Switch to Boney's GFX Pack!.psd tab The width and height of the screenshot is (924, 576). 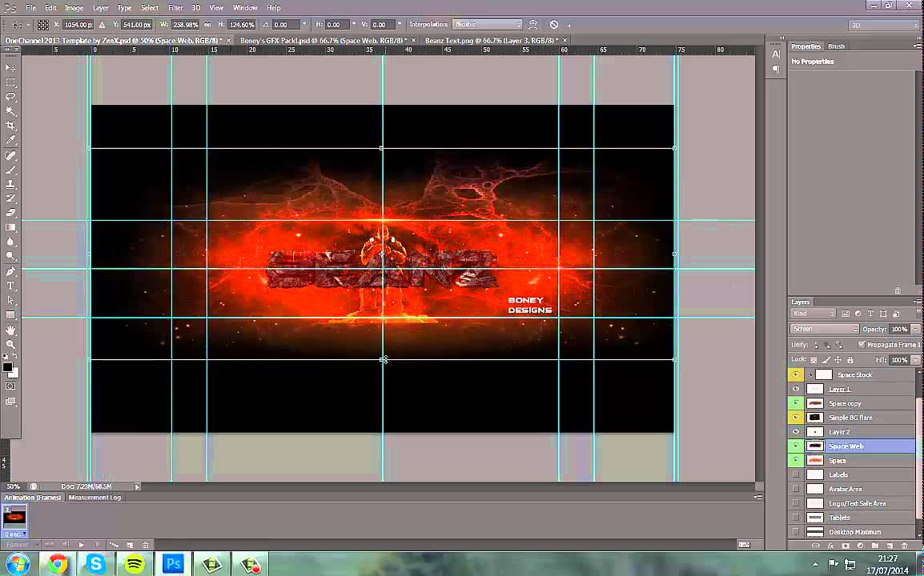[323, 40]
